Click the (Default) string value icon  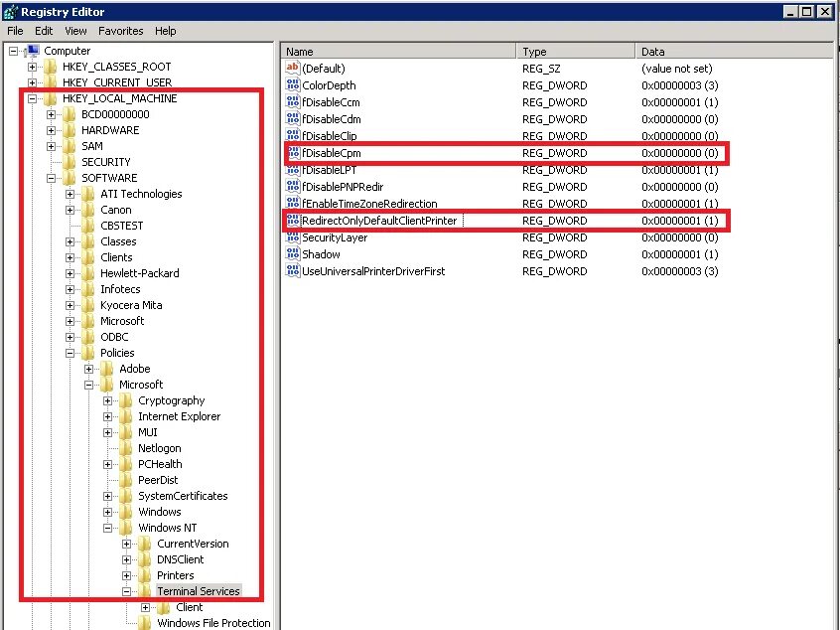(x=293, y=69)
